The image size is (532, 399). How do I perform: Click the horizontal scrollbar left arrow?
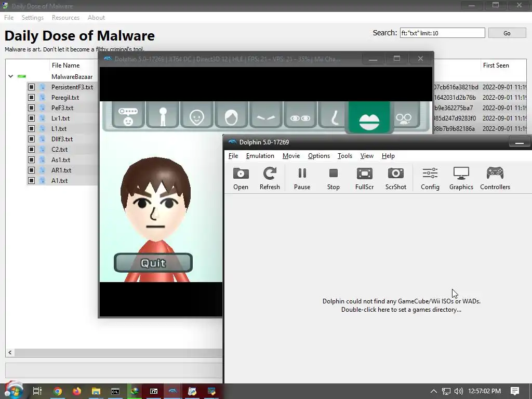(x=10, y=353)
